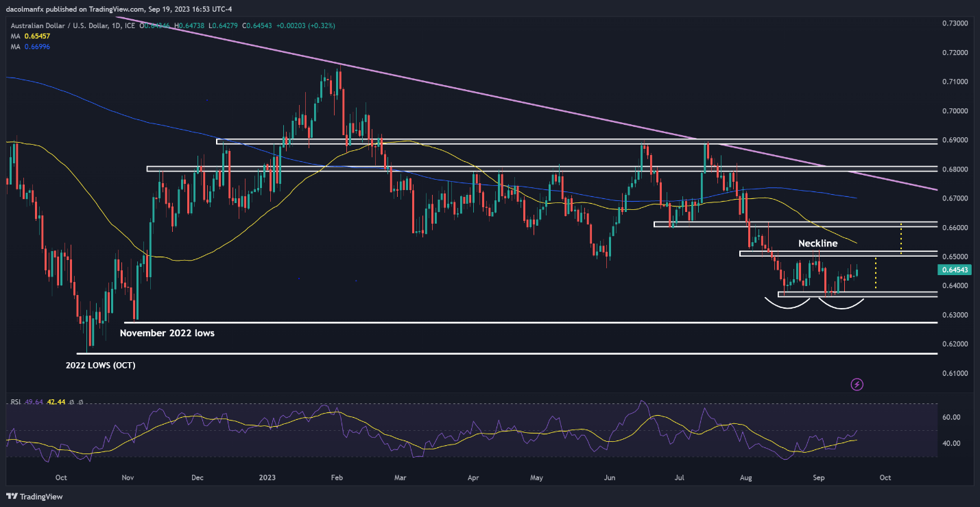Click the purple lightning bolt event icon
This screenshot has height=507, width=980.
pos(857,384)
